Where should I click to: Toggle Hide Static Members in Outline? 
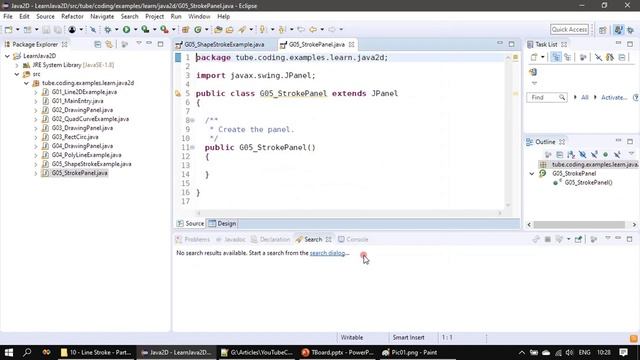click(594, 154)
